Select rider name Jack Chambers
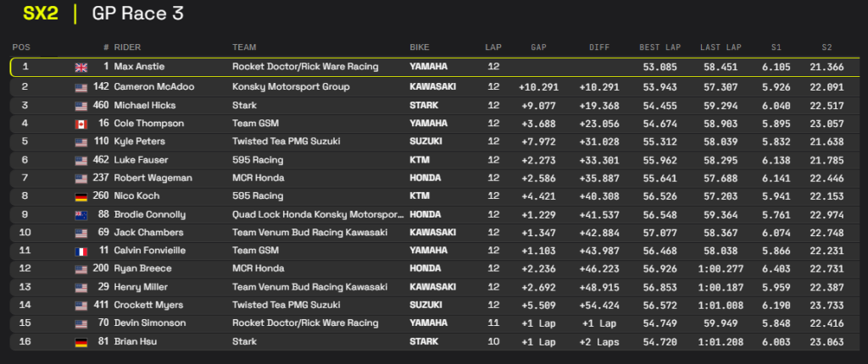The image size is (868, 364). coord(148,232)
